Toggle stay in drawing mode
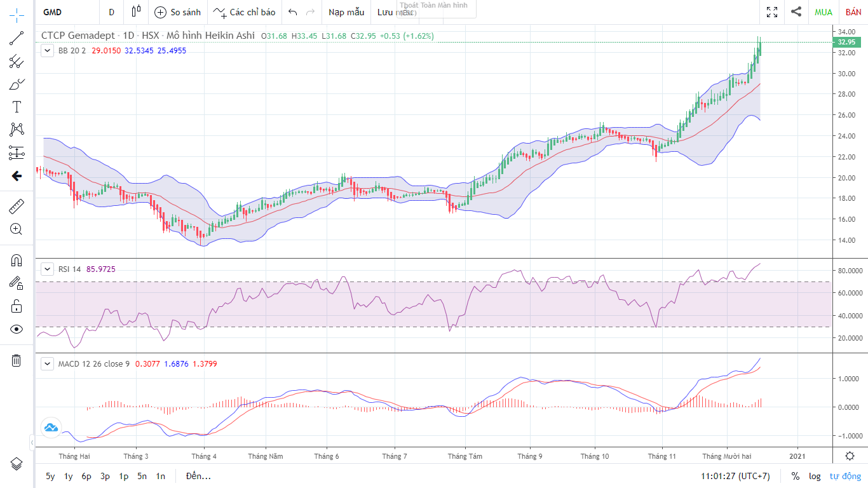The width and height of the screenshot is (868, 488). (17, 283)
